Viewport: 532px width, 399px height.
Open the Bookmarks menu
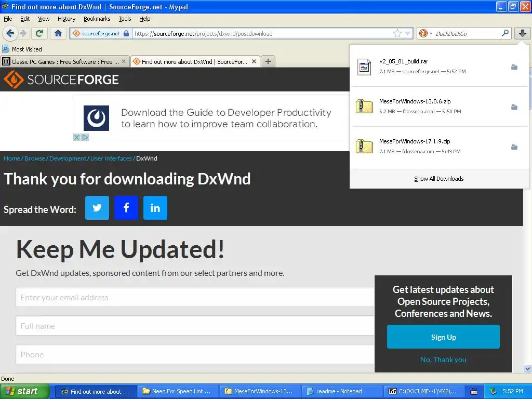coord(97,19)
